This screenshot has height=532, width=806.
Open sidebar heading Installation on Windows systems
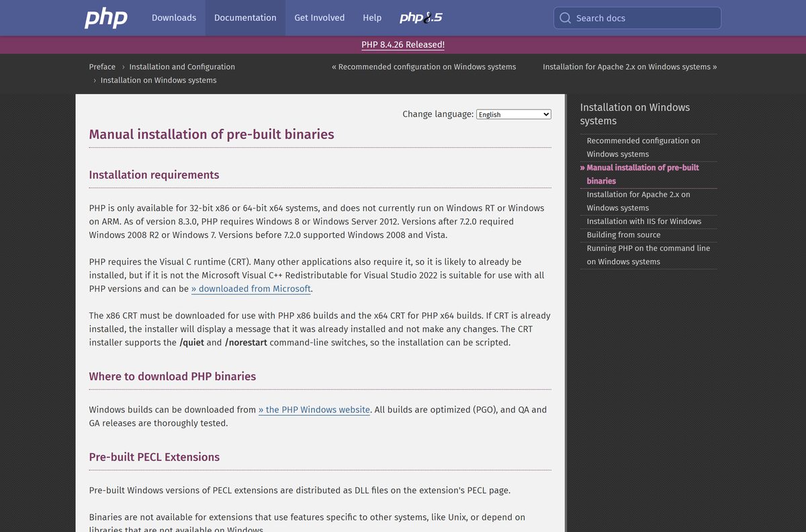pos(635,114)
